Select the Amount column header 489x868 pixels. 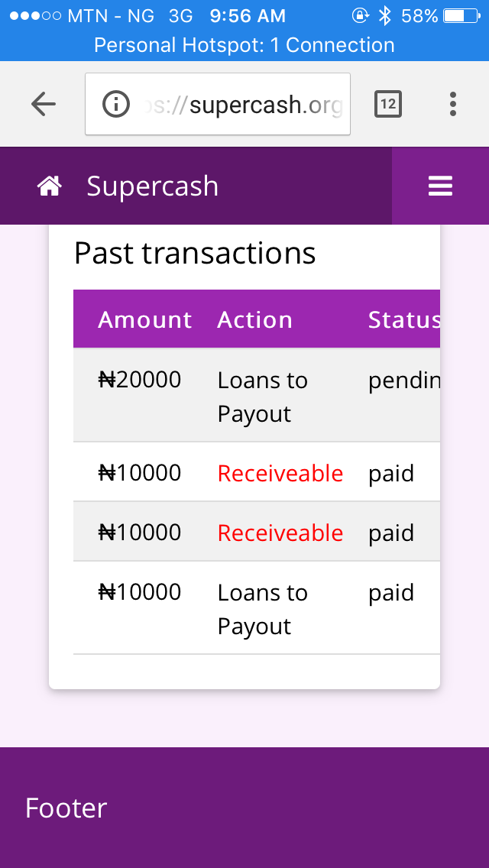[x=145, y=319]
